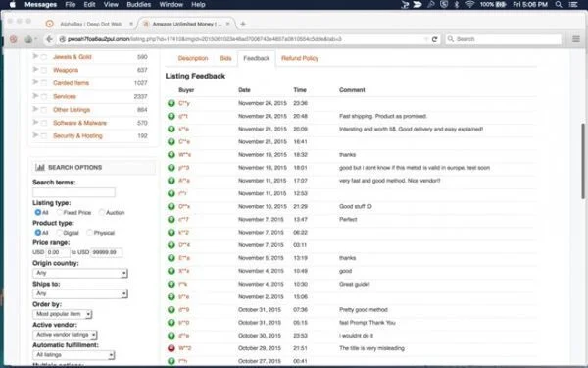Open the Automatic fulfillment All listings dropdown

73,355
